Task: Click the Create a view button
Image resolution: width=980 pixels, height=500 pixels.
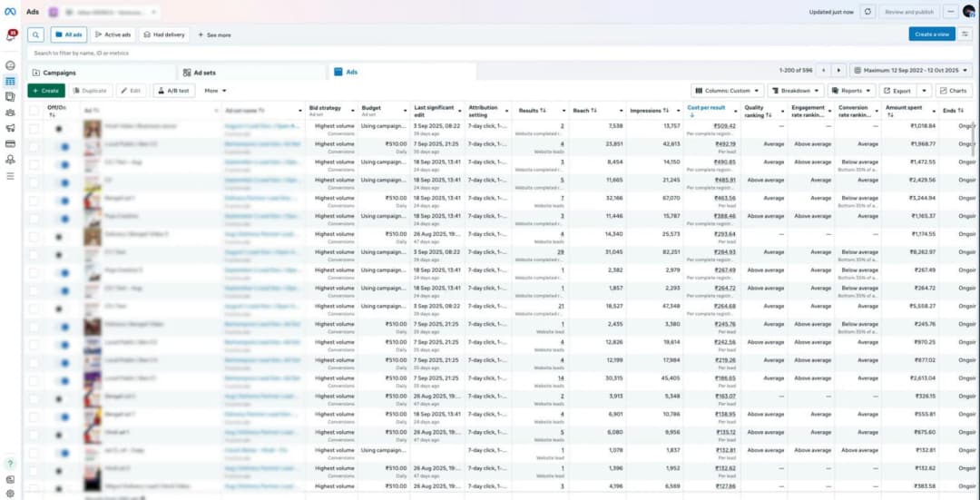Action: point(931,34)
